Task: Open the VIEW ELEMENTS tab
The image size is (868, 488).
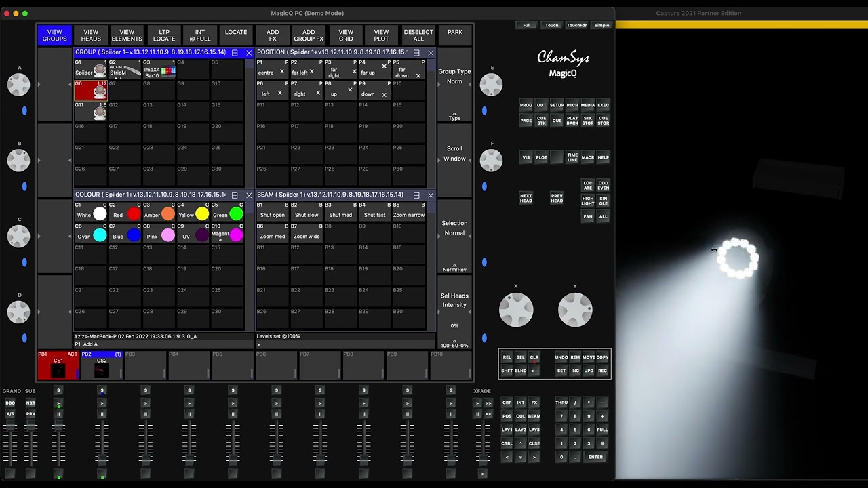Action: click(x=127, y=35)
